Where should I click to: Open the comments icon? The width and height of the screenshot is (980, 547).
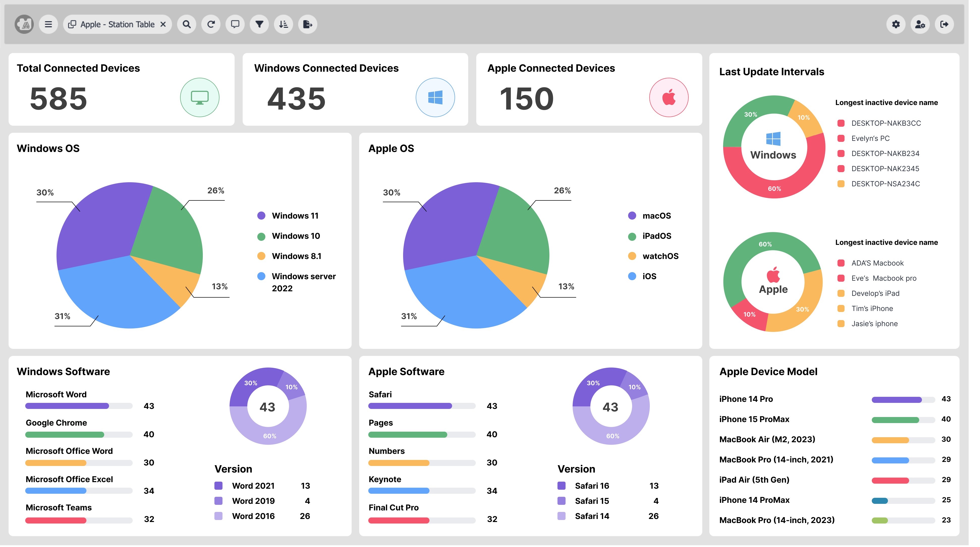(235, 24)
